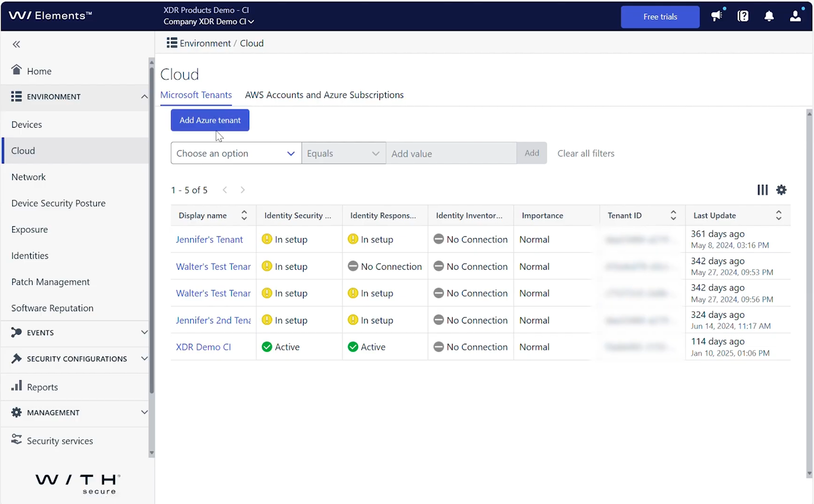Sort by Tenant ID column arrows
The image size is (814, 504).
pyautogui.click(x=673, y=216)
